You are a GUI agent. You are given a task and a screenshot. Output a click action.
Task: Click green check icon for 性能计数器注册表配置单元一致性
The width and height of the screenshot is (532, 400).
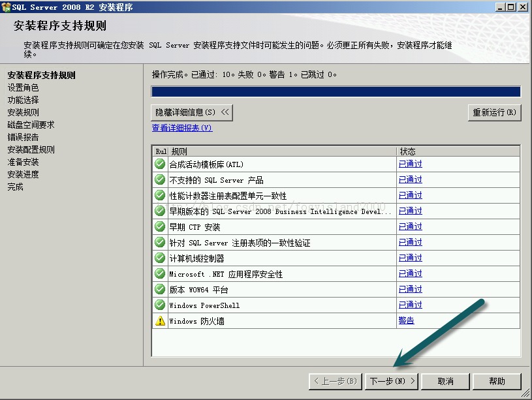(x=160, y=195)
